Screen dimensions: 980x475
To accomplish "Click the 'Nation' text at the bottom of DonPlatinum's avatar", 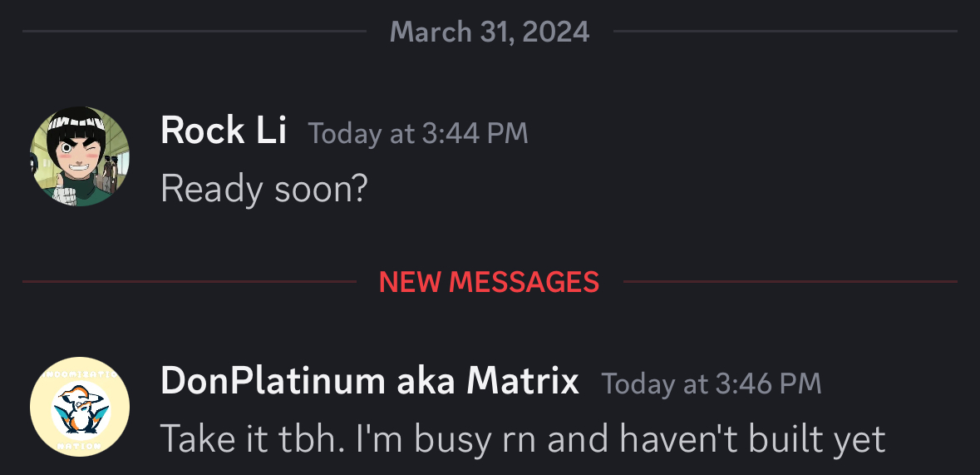I will pyautogui.click(x=80, y=446).
